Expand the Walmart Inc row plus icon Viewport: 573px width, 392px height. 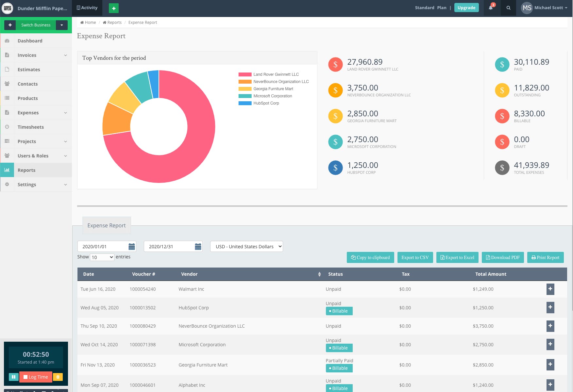(x=550, y=289)
